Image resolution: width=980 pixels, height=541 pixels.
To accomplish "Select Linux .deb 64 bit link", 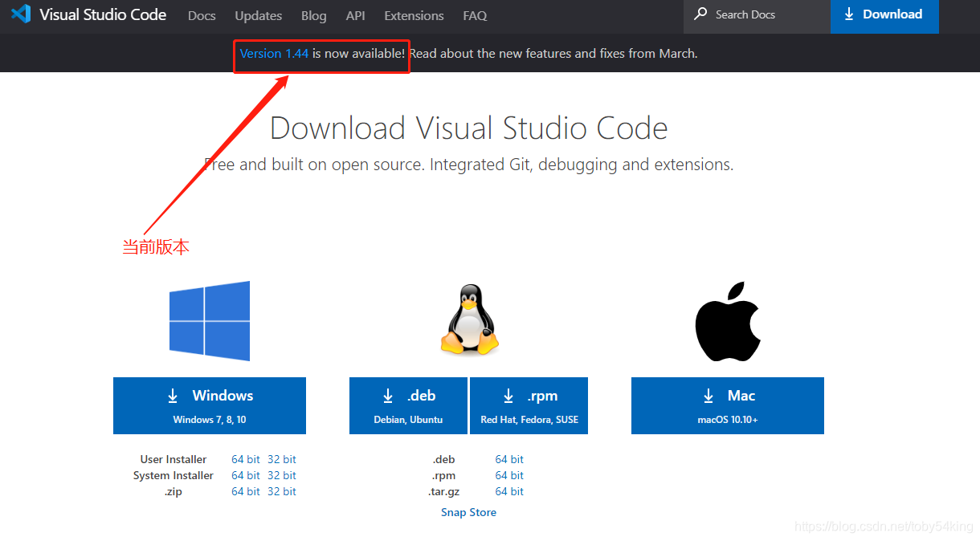I will (x=509, y=459).
